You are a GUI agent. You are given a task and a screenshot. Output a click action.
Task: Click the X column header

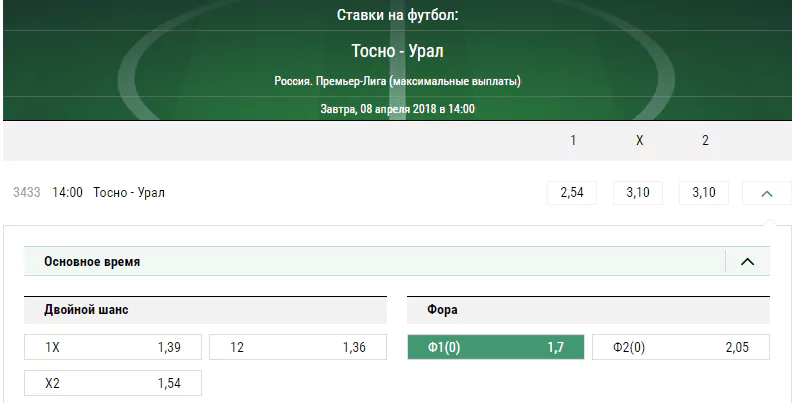(x=639, y=140)
